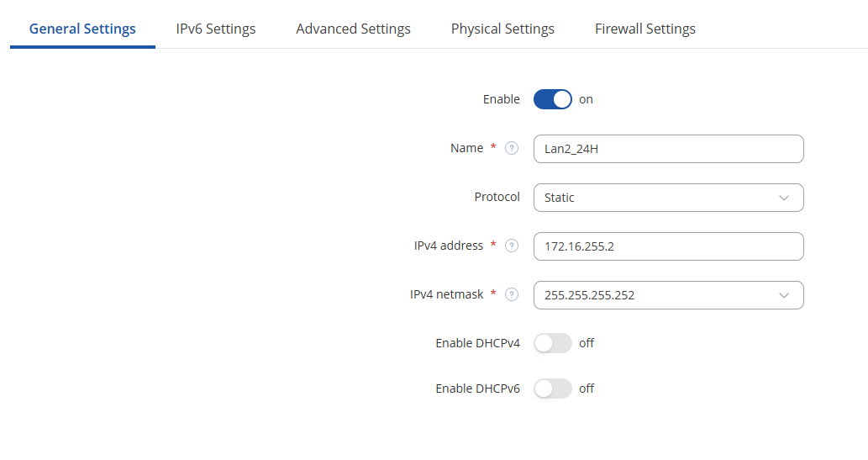
Task: Click the chevron arrow in Protocol field
Action: (x=784, y=198)
